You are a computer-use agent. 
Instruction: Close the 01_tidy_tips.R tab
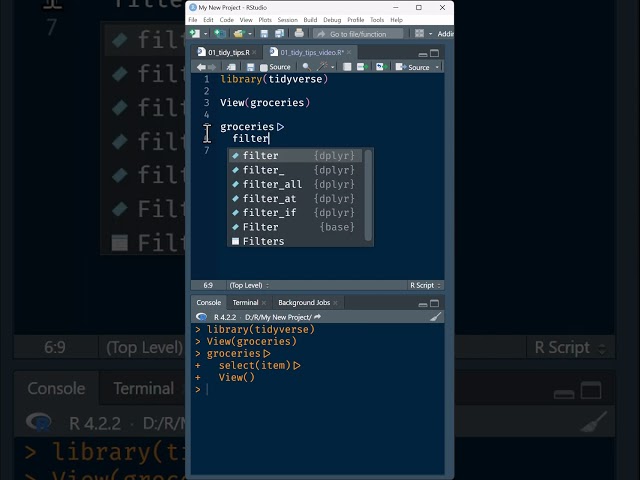254,52
